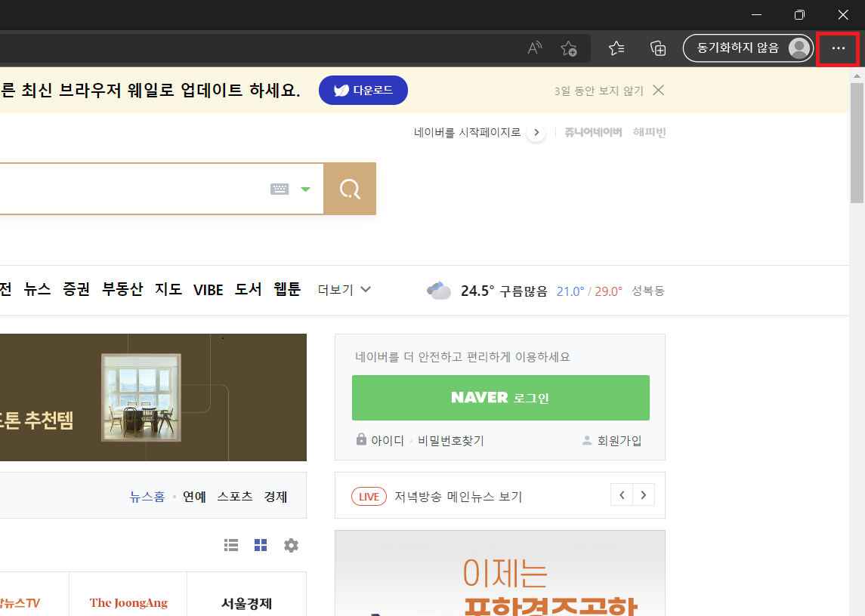Open the 증권 menu
This screenshot has height=616, width=865.
pyautogui.click(x=76, y=290)
